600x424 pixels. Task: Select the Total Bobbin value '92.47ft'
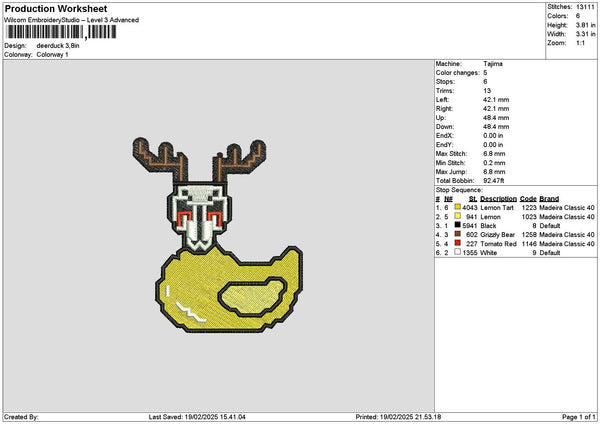click(494, 181)
